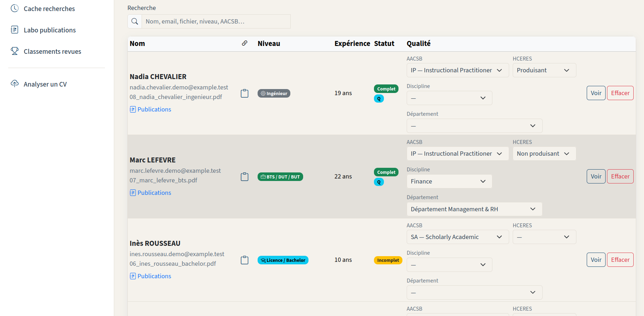Open HCERES dropdown for Inès Rousseau
The width and height of the screenshot is (644, 316).
tap(544, 237)
